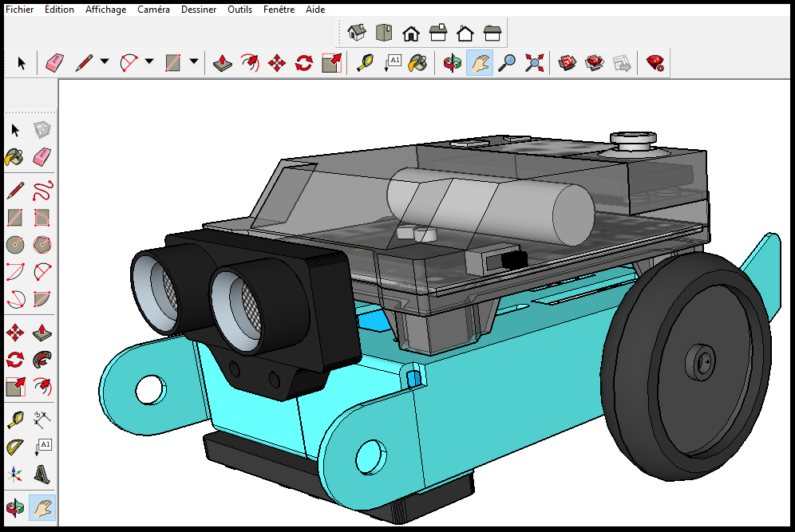This screenshot has height=532, width=795.
Task: Expand the line tool dropdown arrow
Action: [x=105, y=62]
